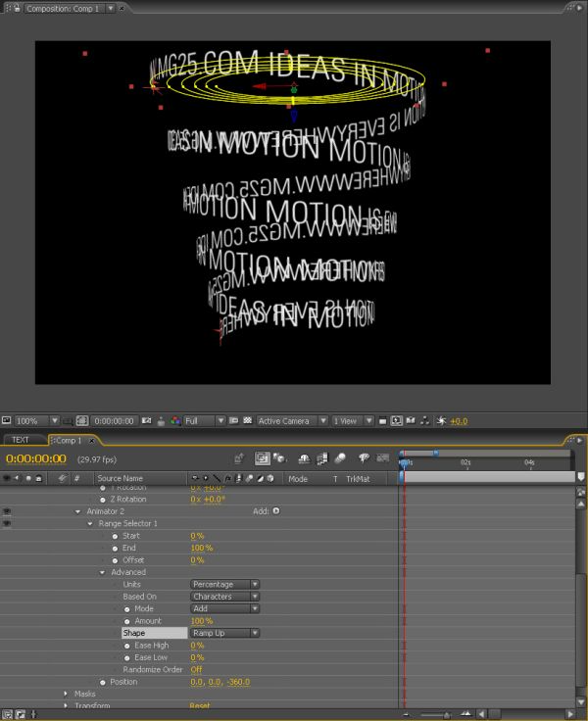Image resolution: width=588 pixels, height=721 pixels.
Task: Toggle the stopwatch for Offset property
Action: (115, 560)
